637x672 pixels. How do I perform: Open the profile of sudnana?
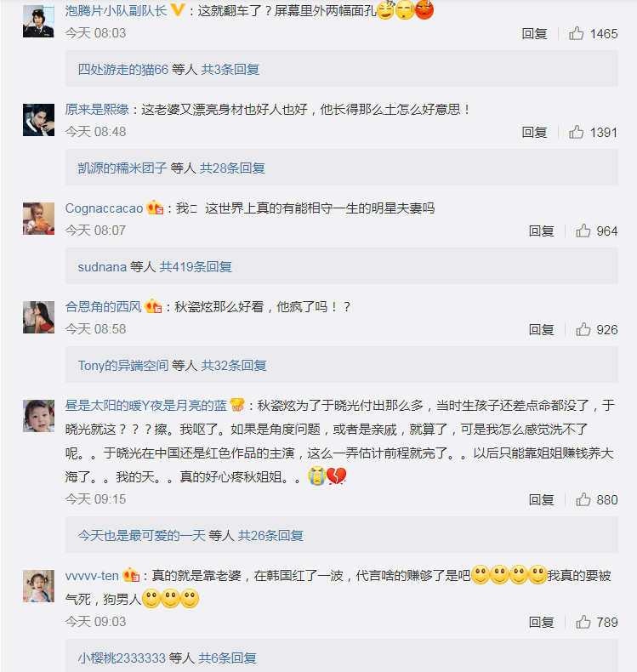102,267
